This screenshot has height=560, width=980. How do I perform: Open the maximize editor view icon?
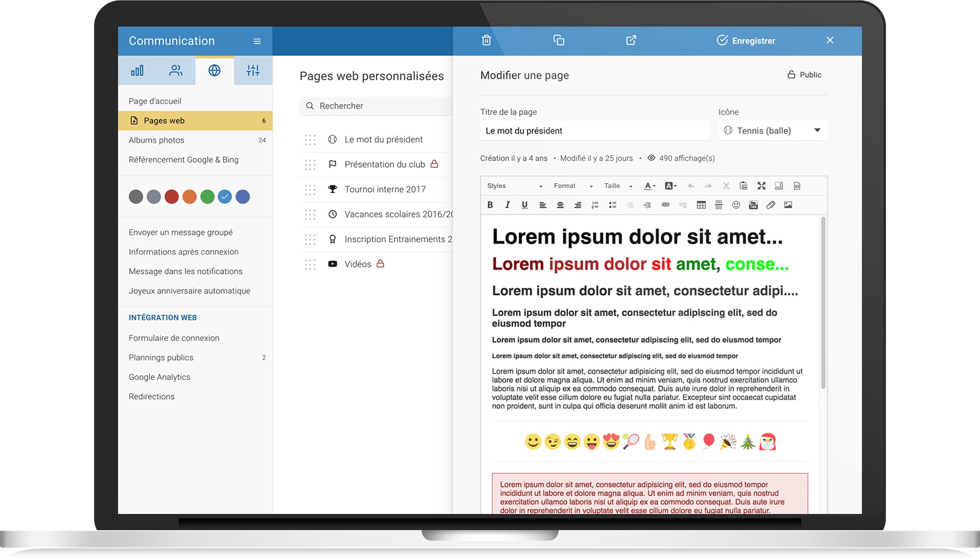coord(762,186)
